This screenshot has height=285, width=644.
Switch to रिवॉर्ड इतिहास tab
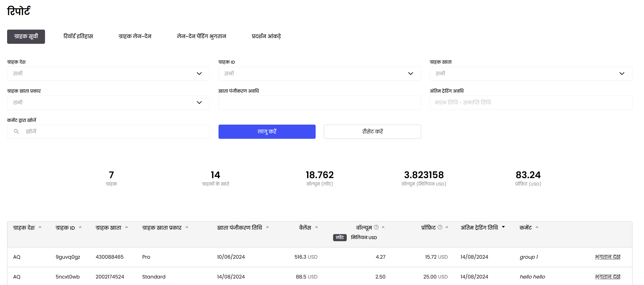pos(78,36)
